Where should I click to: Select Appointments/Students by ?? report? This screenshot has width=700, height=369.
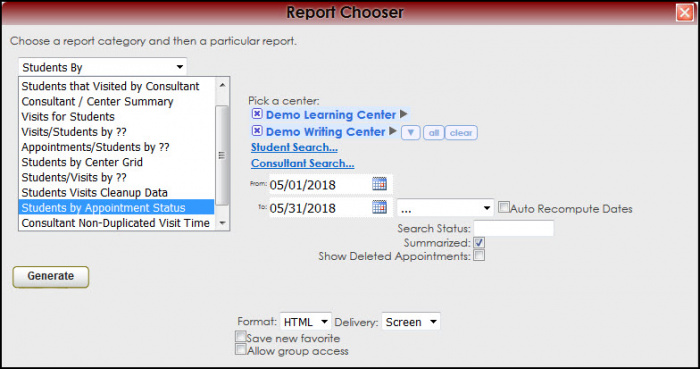(x=116, y=147)
